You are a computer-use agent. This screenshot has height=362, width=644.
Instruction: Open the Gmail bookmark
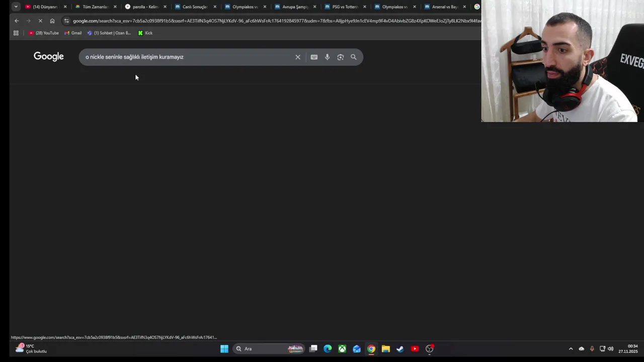73,33
